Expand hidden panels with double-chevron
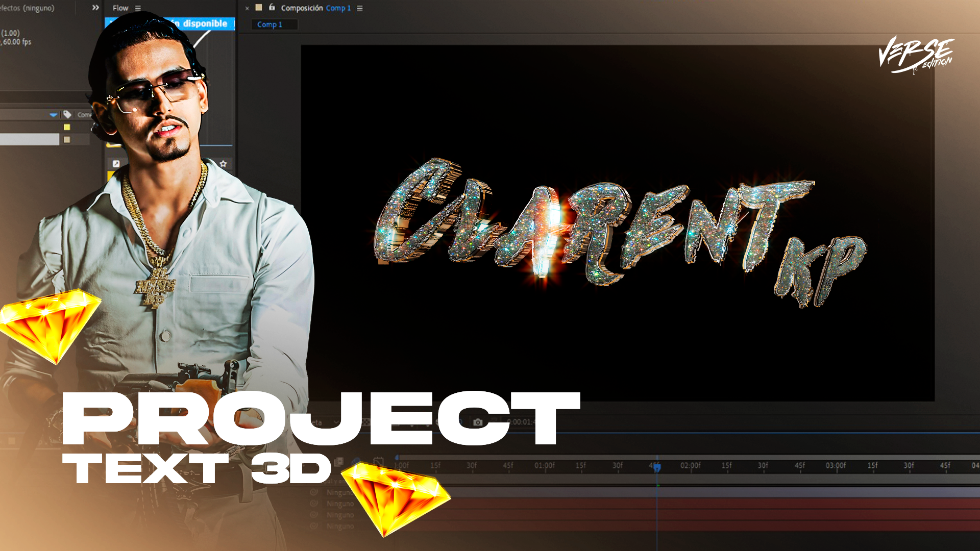The width and height of the screenshot is (980, 551). click(x=95, y=8)
